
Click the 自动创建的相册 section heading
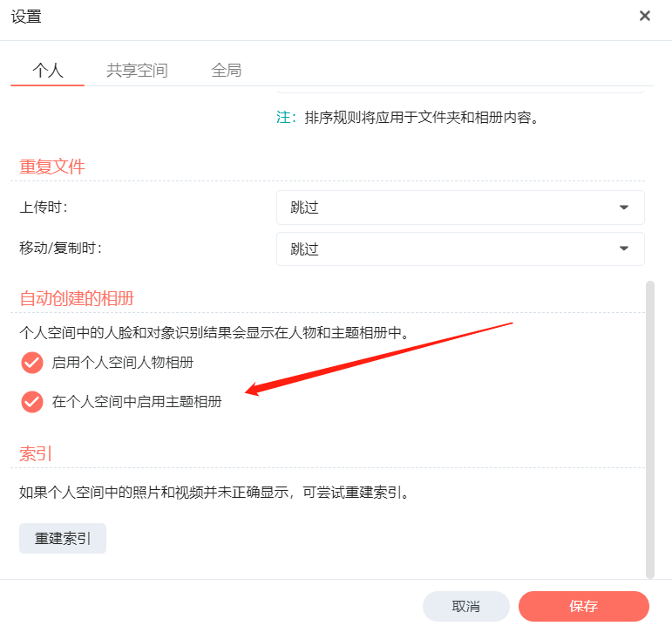[x=77, y=298]
